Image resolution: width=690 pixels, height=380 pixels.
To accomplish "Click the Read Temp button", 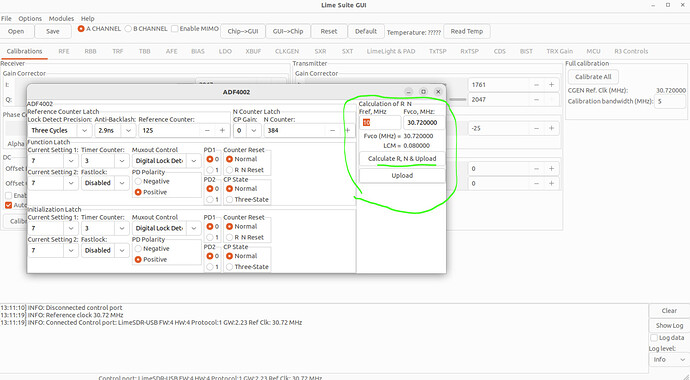I will (466, 31).
